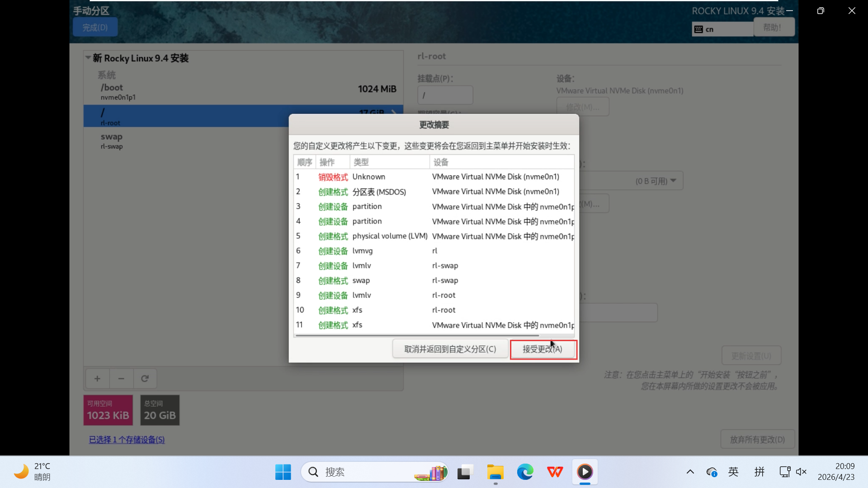The height and width of the screenshot is (488, 868).
Task: Click the 挂载点 mount point input field
Action: 445,95
